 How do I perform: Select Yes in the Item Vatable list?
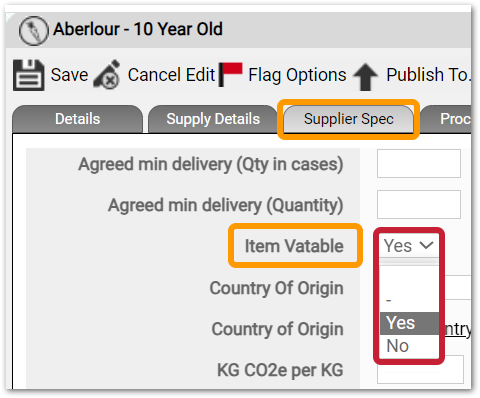[409, 323]
